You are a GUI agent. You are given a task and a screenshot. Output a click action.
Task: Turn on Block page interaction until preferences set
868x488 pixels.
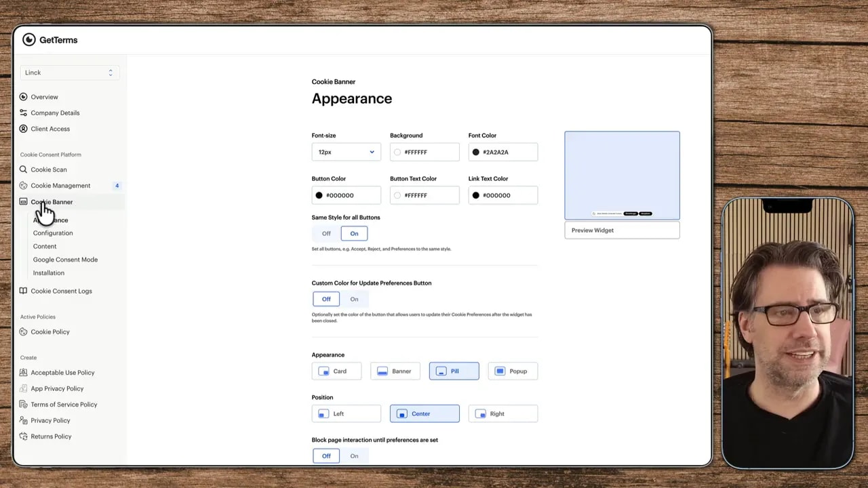(x=354, y=455)
